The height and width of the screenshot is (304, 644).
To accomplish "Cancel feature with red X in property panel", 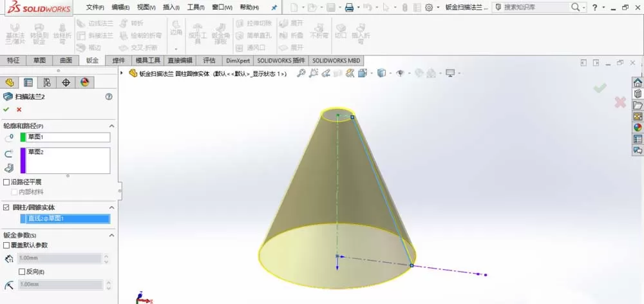I will [19, 109].
